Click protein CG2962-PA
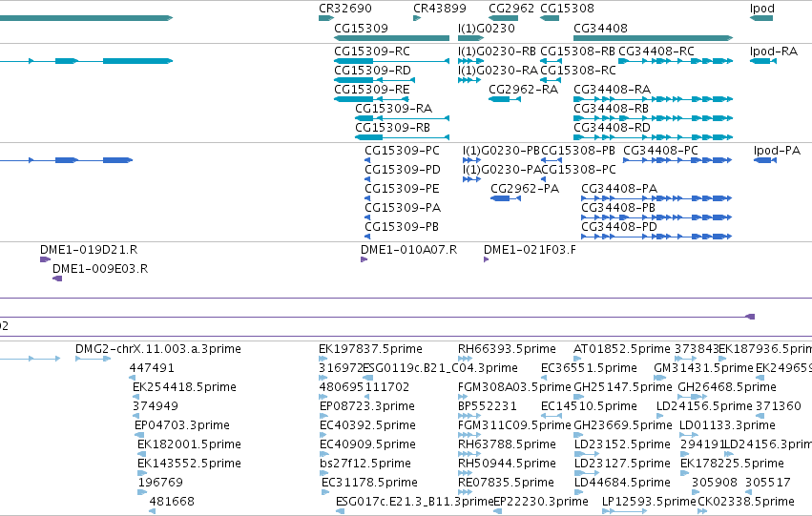Viewport: 812px width, 516px height. coord(506,198)
